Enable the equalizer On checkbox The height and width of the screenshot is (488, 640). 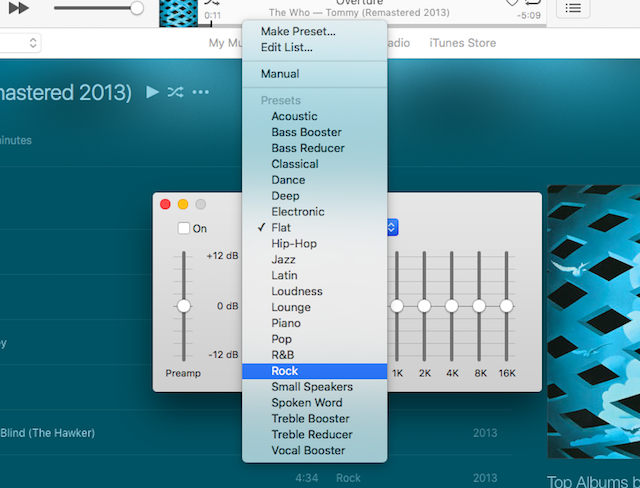coord(184,228)
